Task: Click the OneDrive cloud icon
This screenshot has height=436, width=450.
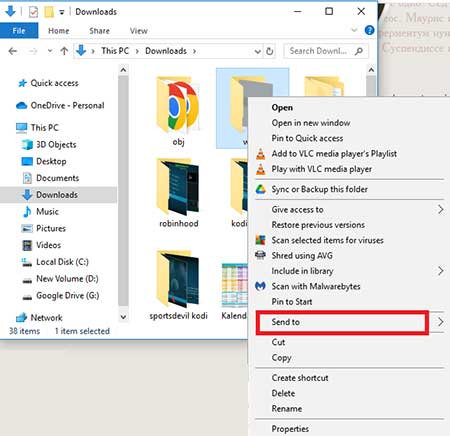Action: coord(22,106)
